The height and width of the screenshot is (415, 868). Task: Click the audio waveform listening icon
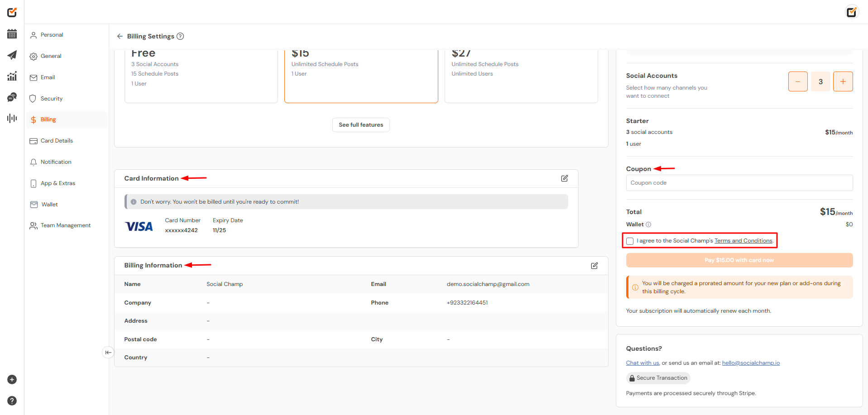[12, 118]
